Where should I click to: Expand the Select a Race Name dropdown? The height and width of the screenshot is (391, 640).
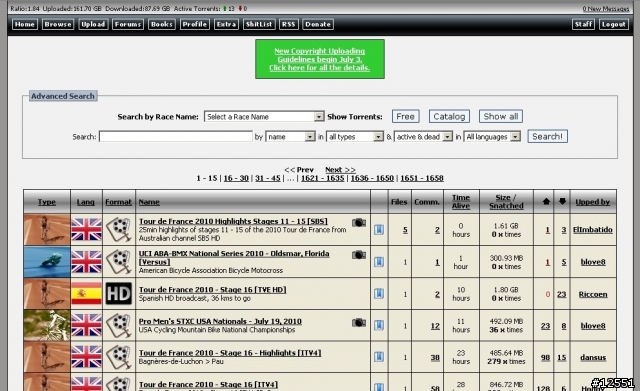pos(264,116)
